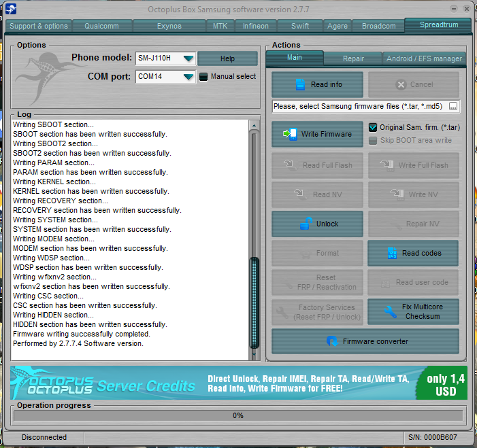The height and width of the screenshot is (448, 477).
Task: Click log line 'Performed by 2.7.7.4 Software version.'
Action: [x=78, y=343]
